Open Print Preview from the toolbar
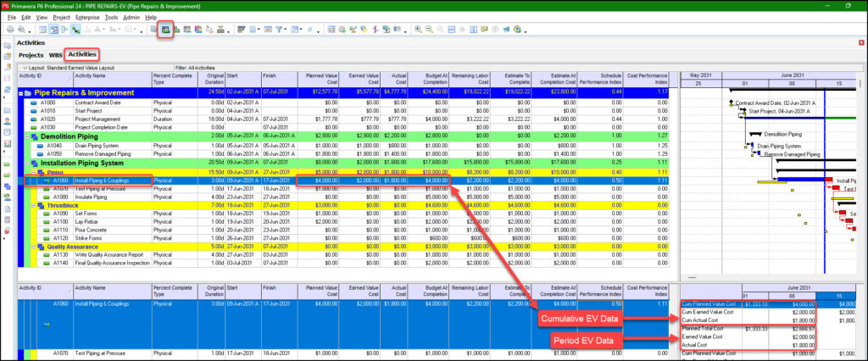868x361 pixels. 22,30
